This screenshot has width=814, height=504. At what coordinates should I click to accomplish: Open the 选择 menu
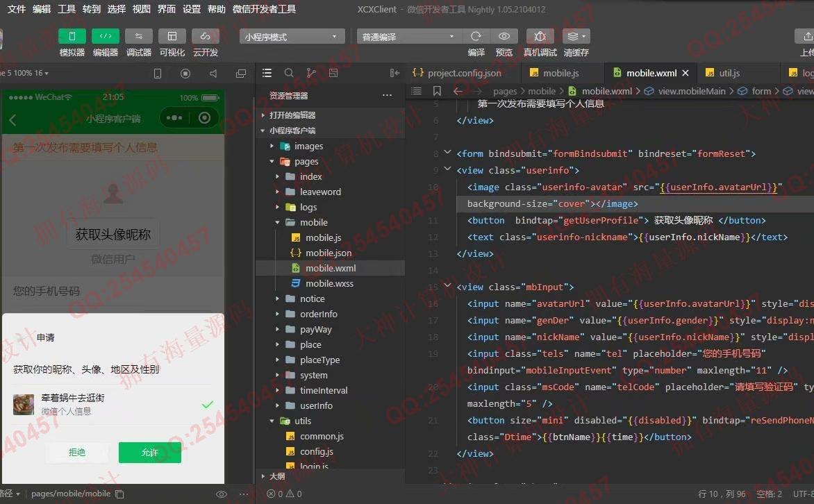click(x=116, y=9)
